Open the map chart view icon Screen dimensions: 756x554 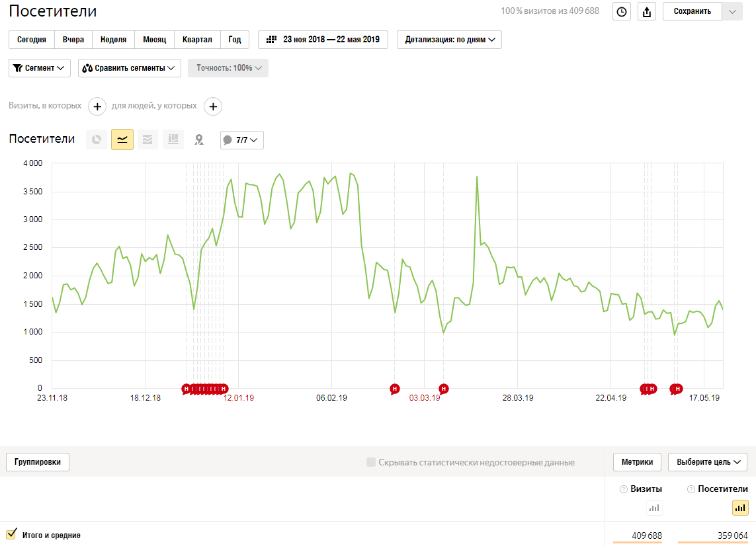coord(198,139)
